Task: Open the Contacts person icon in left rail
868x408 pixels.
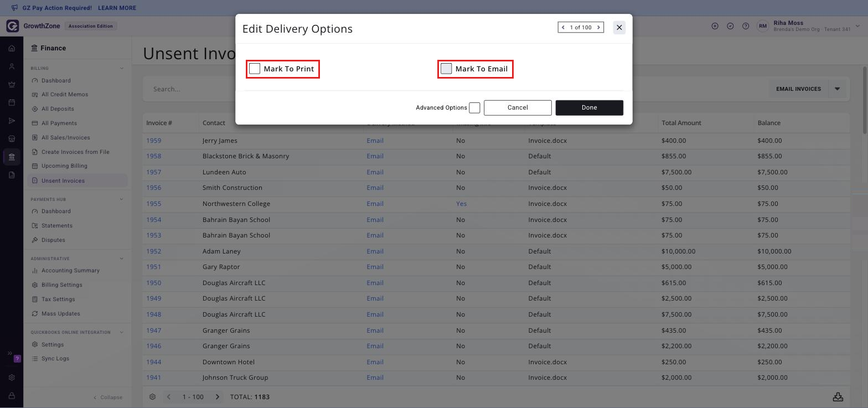Action: point(12,66)
